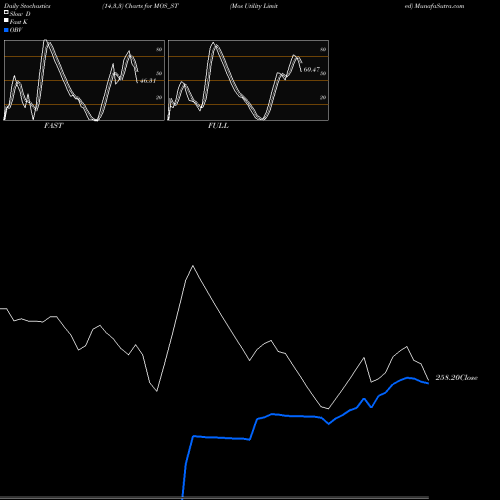Click the 'Slow D' legend label
Screen dimensions: 500x500
tap(20, 14)
